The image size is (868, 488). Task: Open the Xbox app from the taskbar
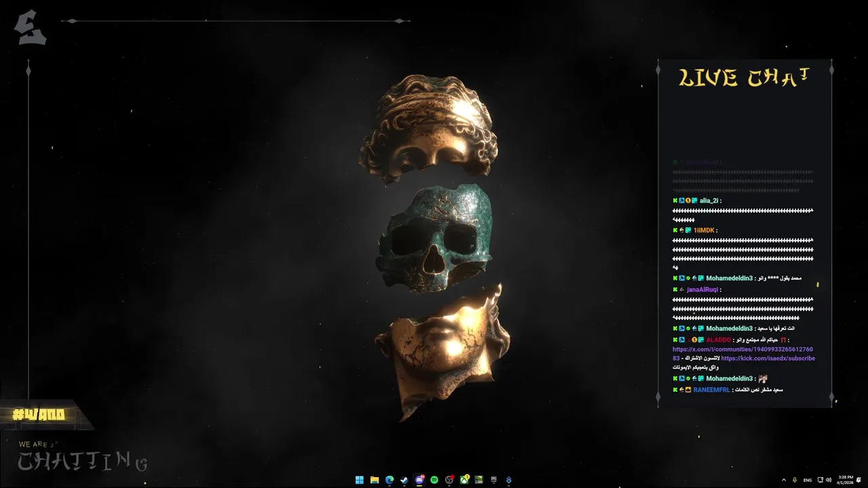(465, 480)
